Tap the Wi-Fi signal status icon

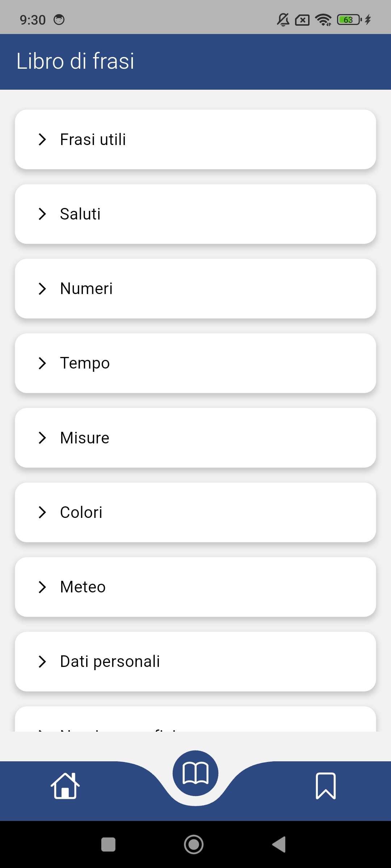[323, 20]
